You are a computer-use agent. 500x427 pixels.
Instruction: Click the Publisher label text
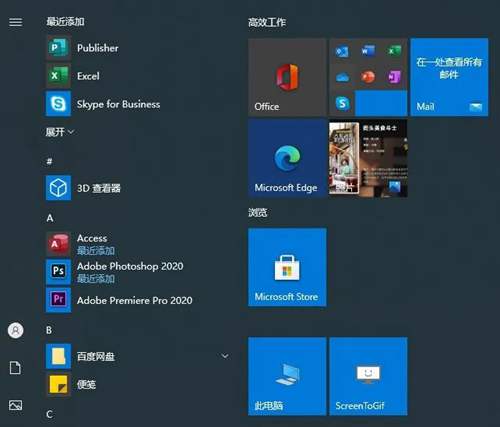pyautogui.click(x=98, y=48)
